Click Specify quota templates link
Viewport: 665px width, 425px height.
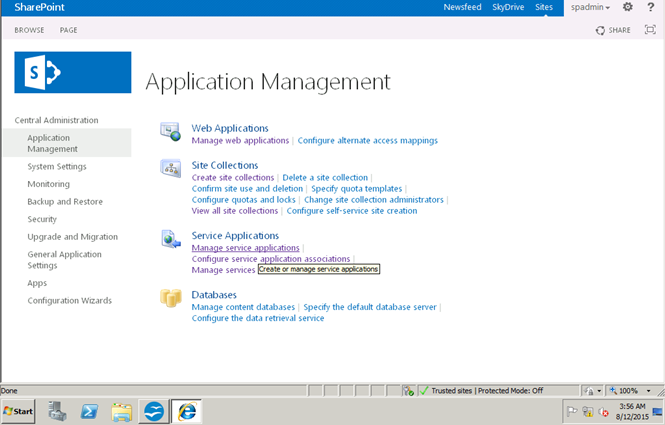click(x=357, y=188)
